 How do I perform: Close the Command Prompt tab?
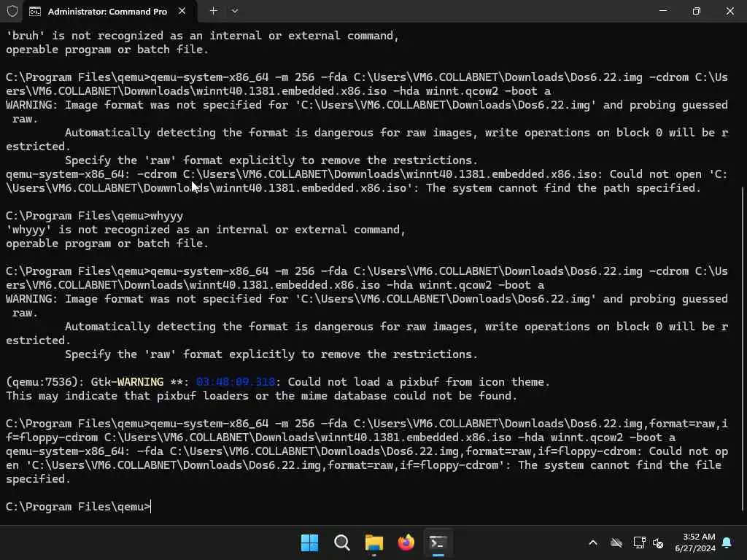tap(182, 11)
